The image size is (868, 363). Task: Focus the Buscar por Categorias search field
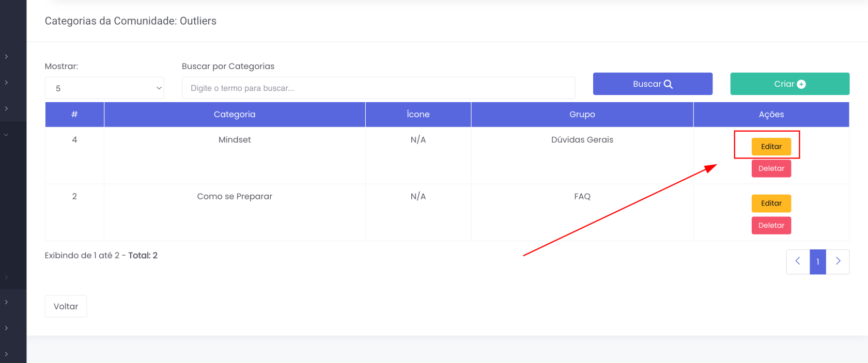pos(378,88)
